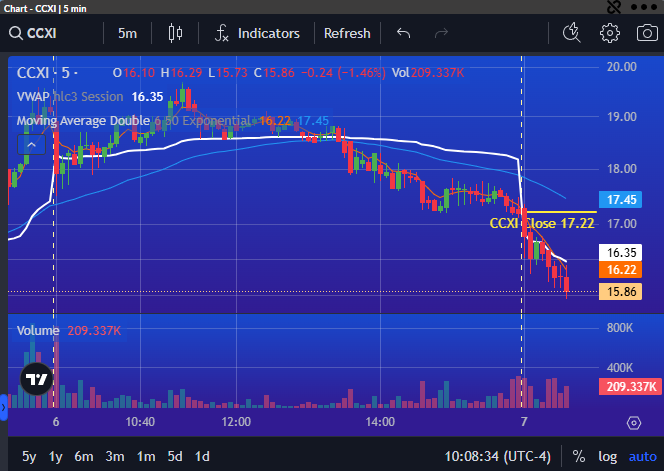Select the Volume indicator legend
The image size is (664, 471).
38,330
